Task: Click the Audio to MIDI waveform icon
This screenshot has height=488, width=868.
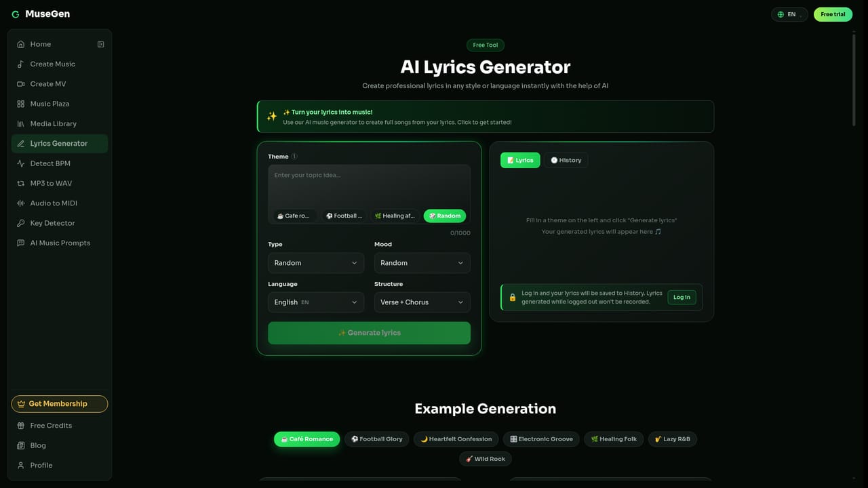Action: pos(20,203)
